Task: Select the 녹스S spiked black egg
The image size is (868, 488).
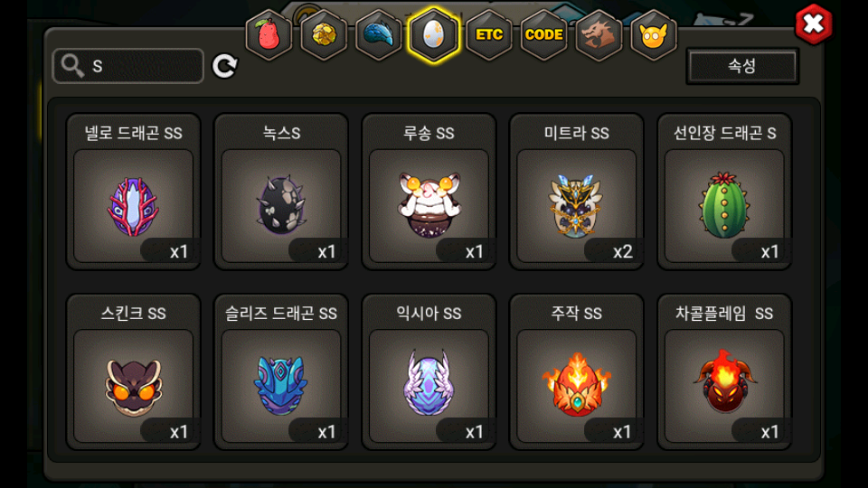Action: 281,192
